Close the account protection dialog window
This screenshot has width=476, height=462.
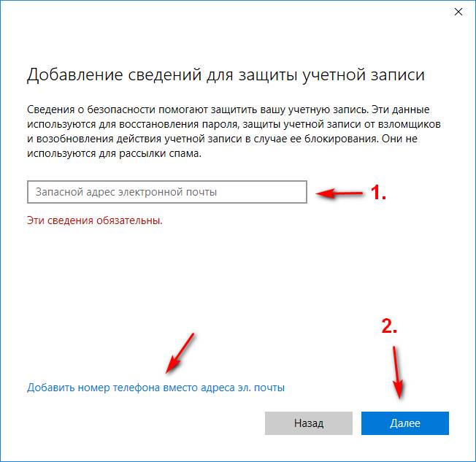[458, 12]
